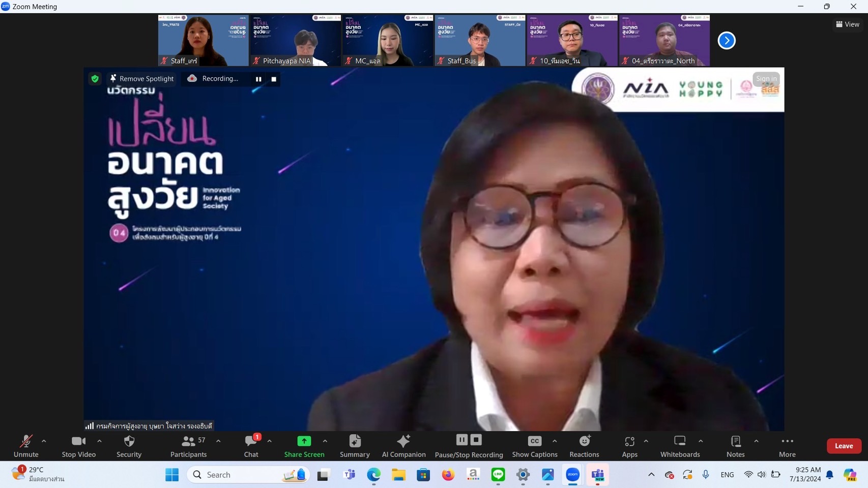
Task: Open Notes
Action: click(x=735, y=446)
